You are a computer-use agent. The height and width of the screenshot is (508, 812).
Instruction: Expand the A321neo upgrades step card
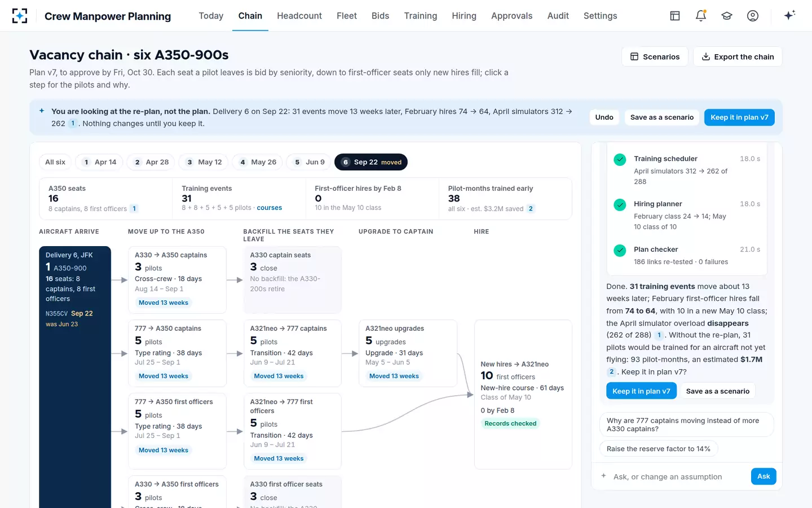(x=408, y=353)
